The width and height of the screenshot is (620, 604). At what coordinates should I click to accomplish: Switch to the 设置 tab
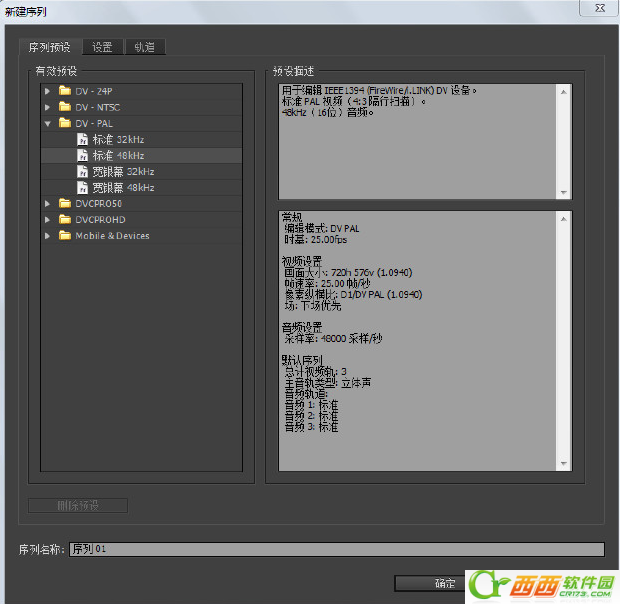click(102, 47)
